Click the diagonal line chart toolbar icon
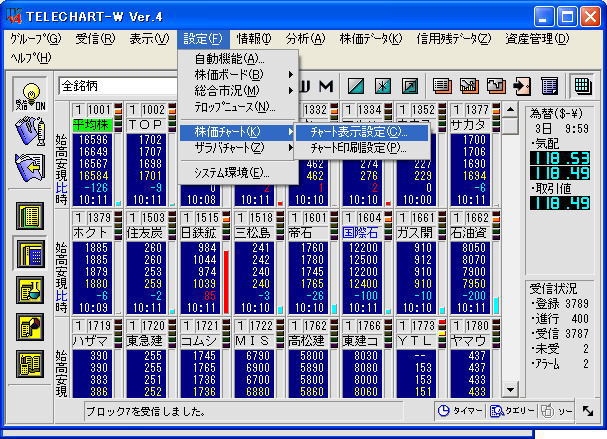Image resolution: width=607 pixels, height=439 pixels. click(355, 86)
